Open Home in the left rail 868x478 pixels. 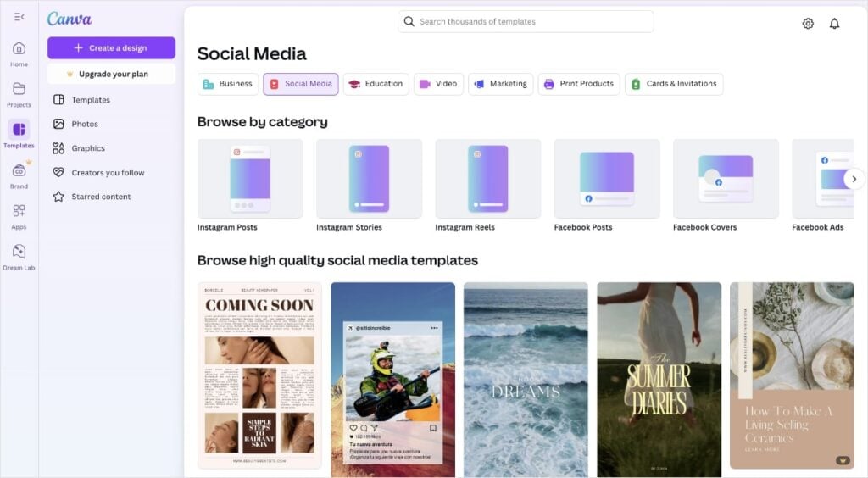19,55
